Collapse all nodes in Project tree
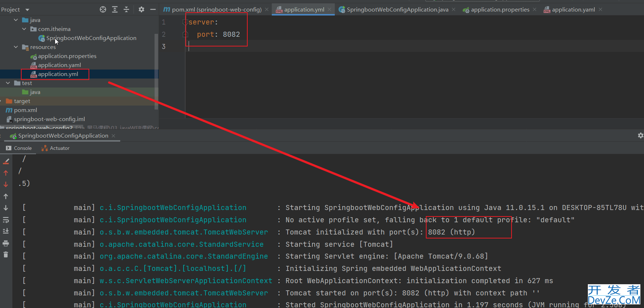The width and height of the screenshot is (644, 308). pos(126,9)
